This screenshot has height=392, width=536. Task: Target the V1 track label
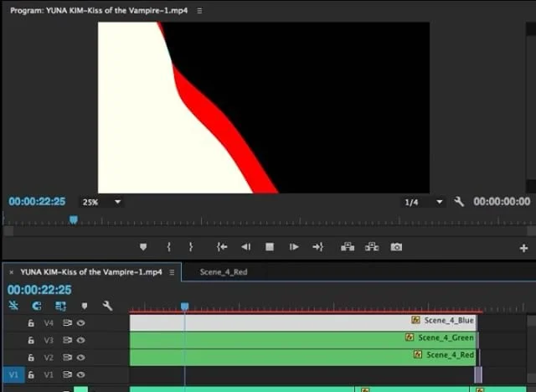(x=49, y=374)
